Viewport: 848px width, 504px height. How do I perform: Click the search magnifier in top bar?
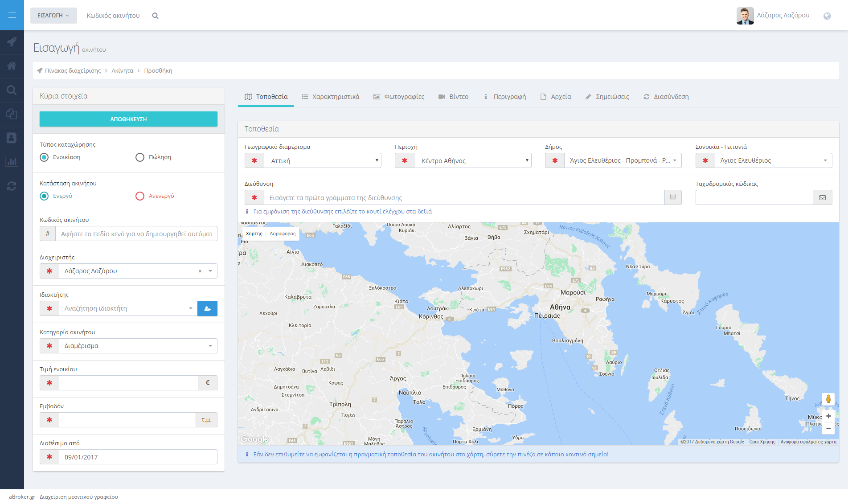point(155,16)
